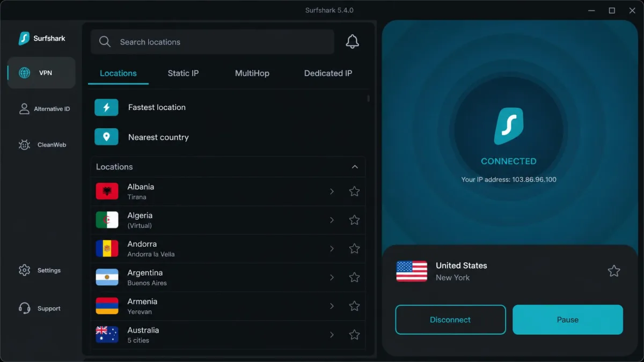Click the magnifier search icon
This screenshot has width=644, height=362.
[x=105, y=42]
